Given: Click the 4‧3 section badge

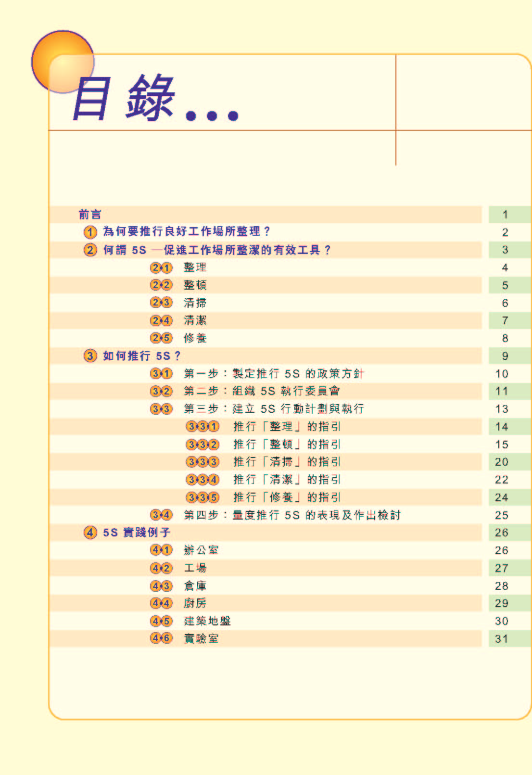Looking at the screenshot, I should (161, 586).
